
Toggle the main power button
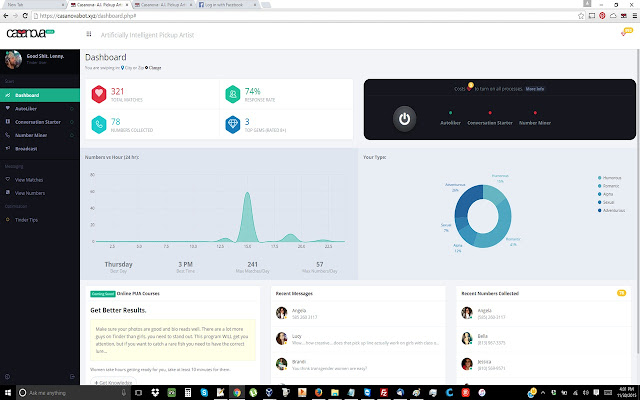(x=404, y=119)
